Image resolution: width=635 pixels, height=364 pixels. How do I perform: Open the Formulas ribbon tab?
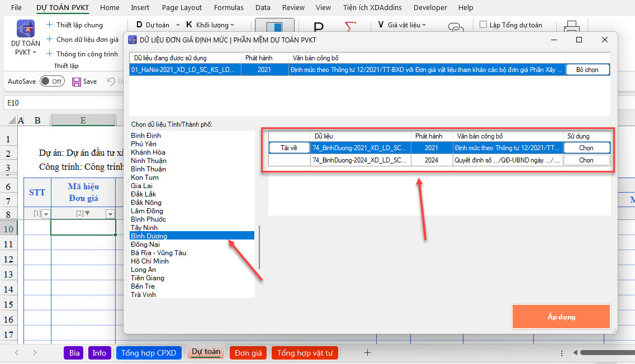tap(229, 8)
